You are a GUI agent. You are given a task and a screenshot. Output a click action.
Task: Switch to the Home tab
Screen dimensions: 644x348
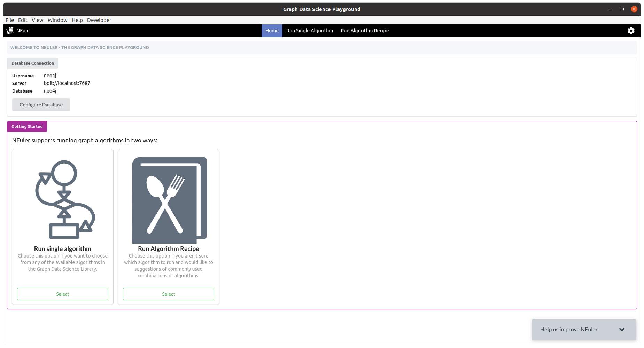coord(272,31)
